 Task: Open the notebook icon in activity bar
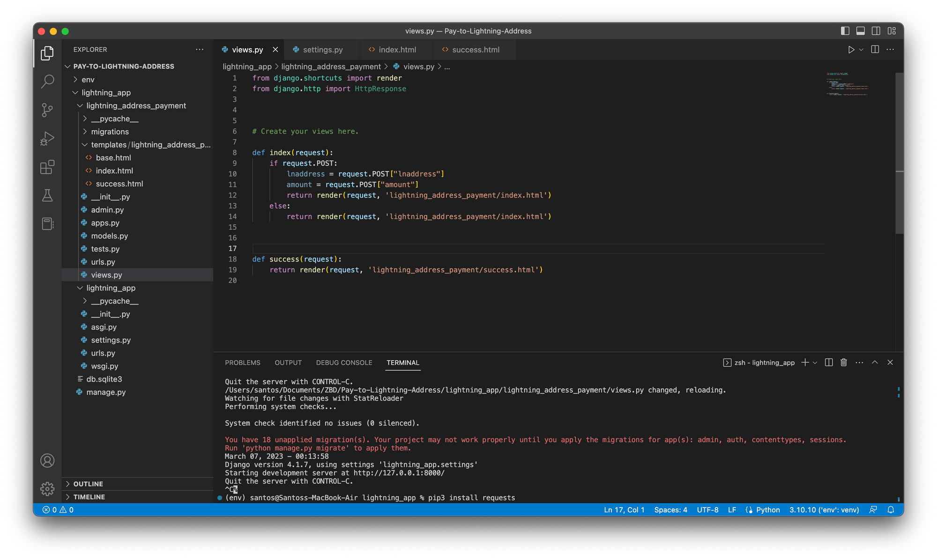47,224
